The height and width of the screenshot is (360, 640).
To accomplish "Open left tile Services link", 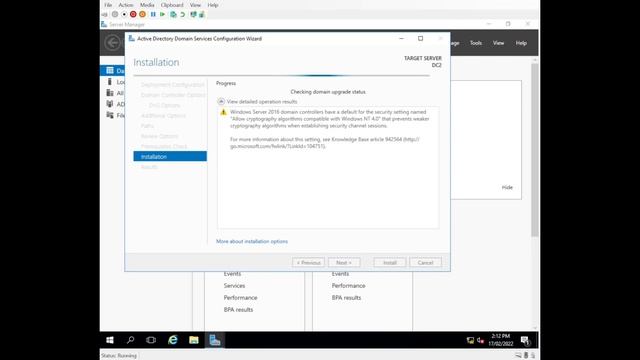I will click(234, 286).
